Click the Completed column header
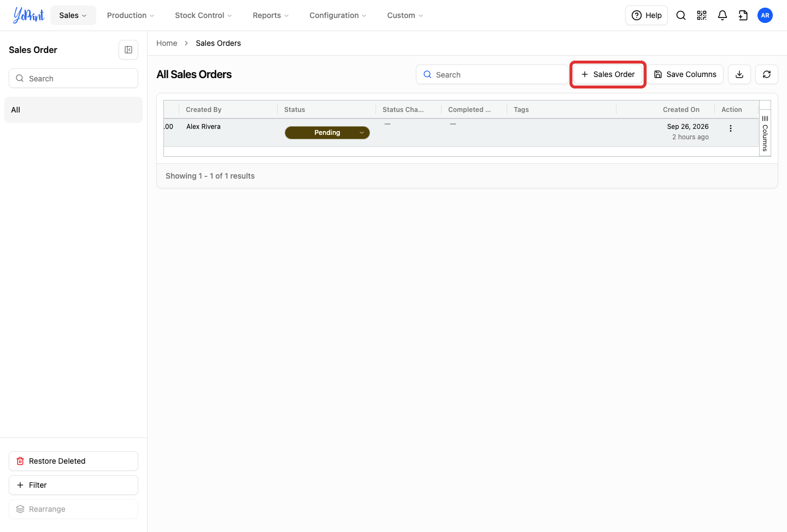 click(x=474, y=110)
